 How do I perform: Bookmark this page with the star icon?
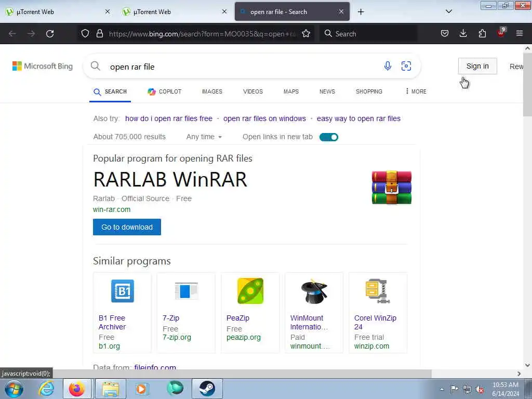click(x=306, y=34)
